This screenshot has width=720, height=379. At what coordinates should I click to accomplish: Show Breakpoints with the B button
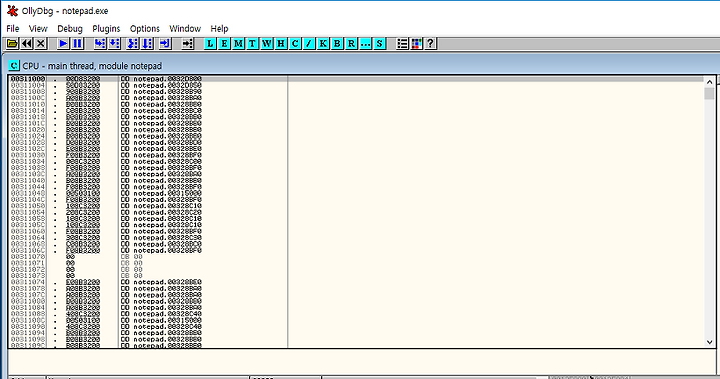(337, 44)
